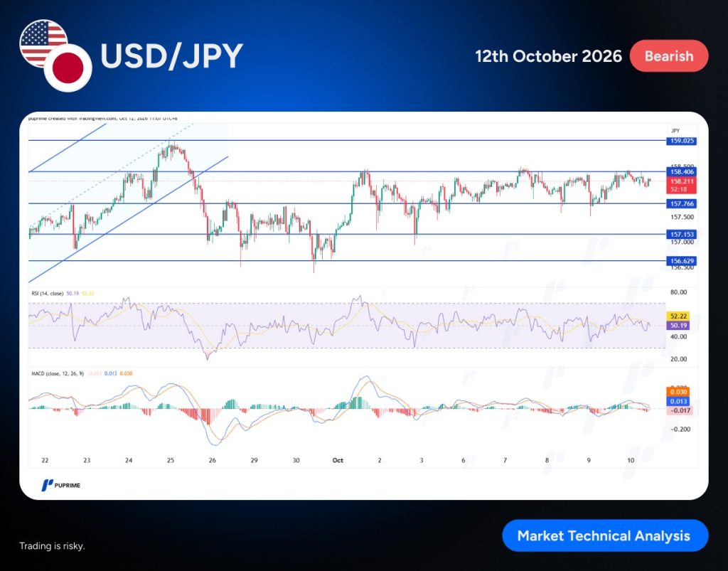The image size is (728, 571).
Task: Click the yellow 52.22 RSI axis tag
Action: tap(678, 316)
